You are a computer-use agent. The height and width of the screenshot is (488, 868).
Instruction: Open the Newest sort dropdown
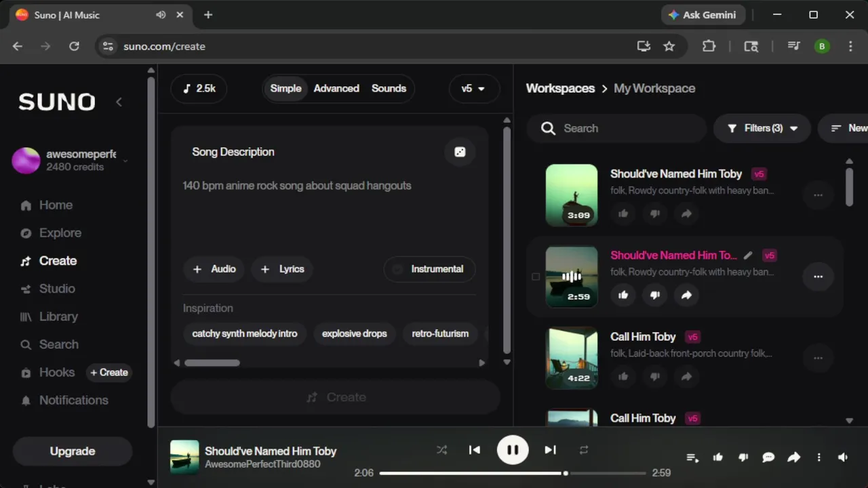tap(844, 128)
